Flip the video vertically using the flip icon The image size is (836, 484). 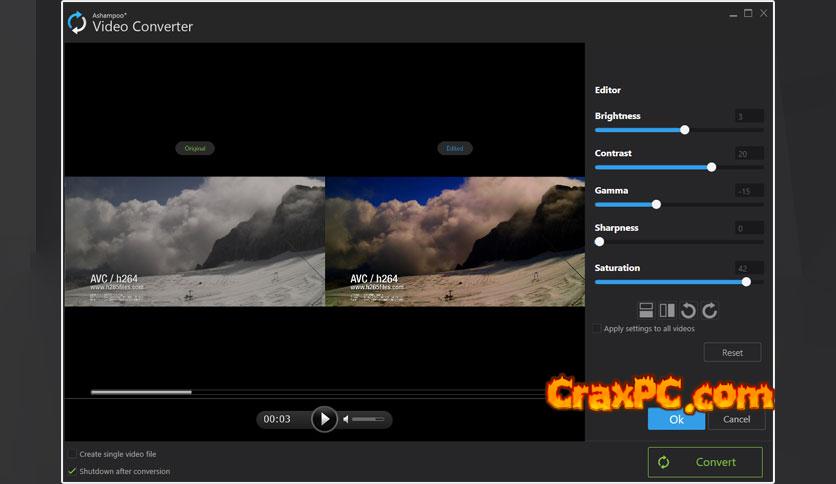[x=646, y=311]
